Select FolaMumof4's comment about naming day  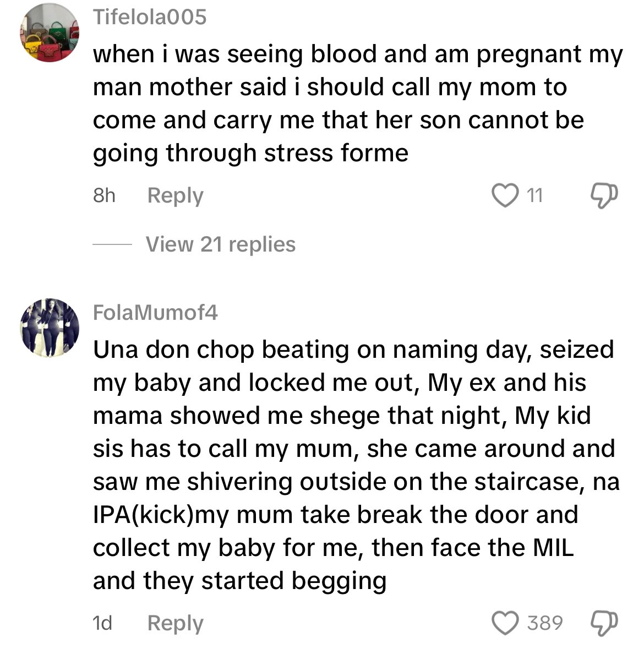point(352,465)
